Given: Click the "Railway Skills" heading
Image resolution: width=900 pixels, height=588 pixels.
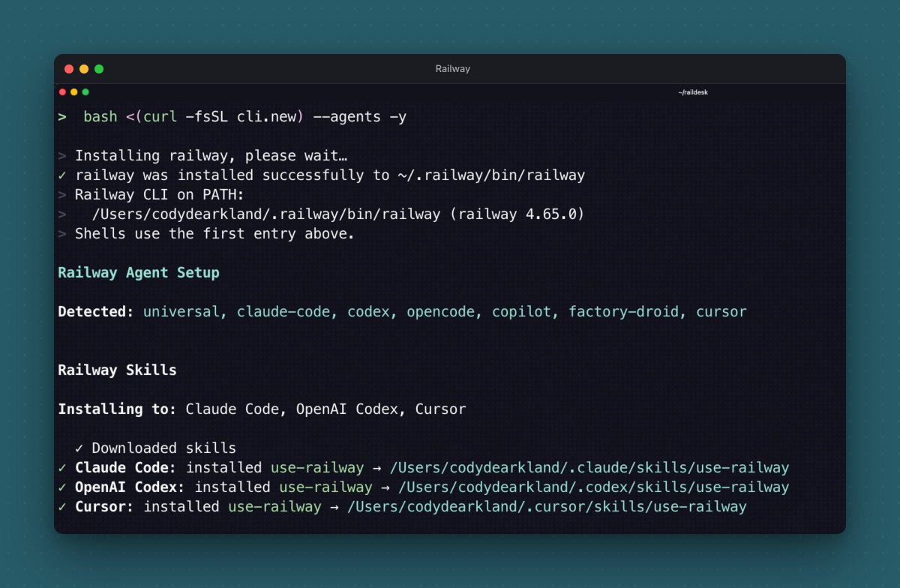Looking at the screenshot, I should click(117, 370).
